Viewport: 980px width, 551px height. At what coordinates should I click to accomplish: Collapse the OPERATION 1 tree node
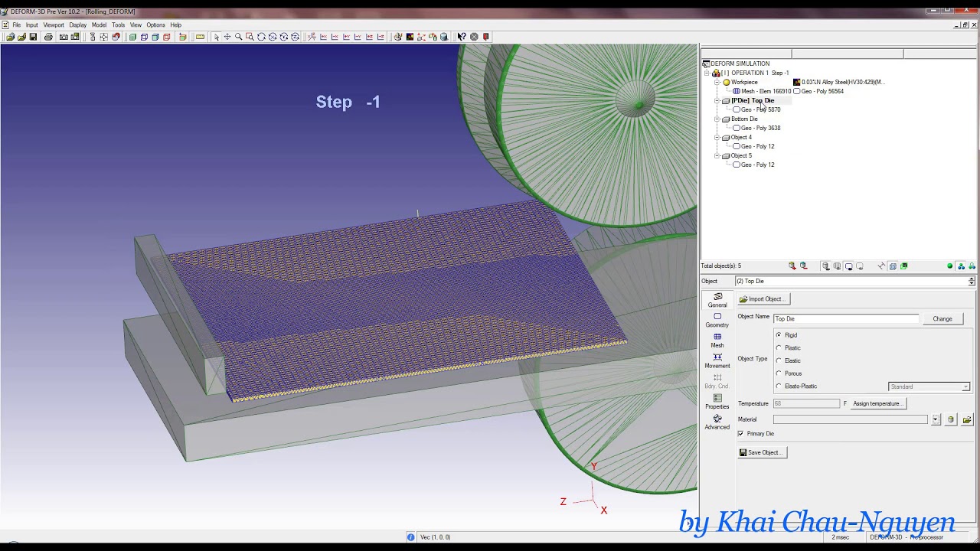(707, 73)
